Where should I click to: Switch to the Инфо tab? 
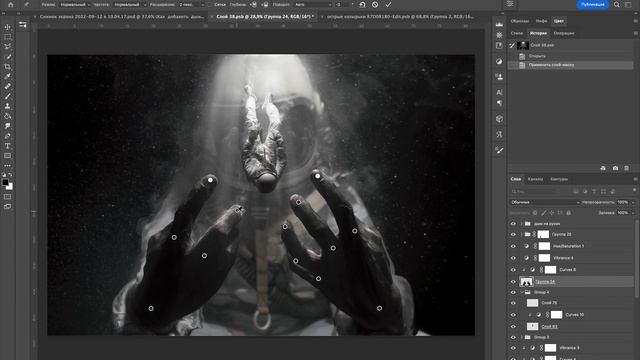point(541,21)
